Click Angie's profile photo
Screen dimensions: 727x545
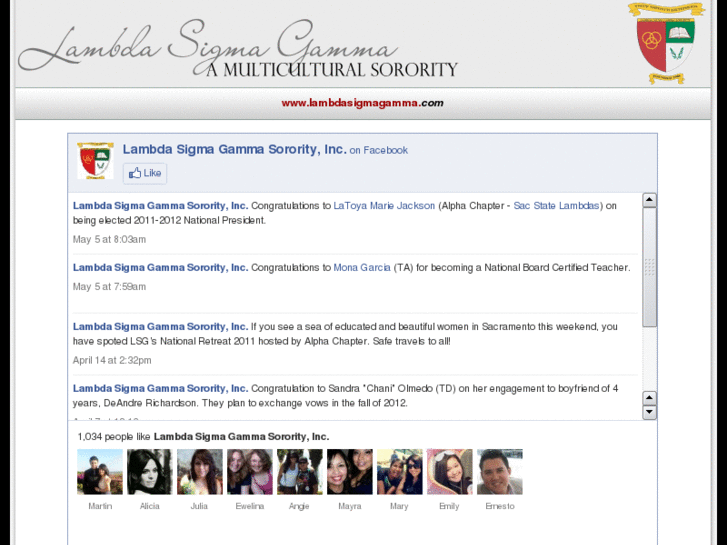(300, 472)
